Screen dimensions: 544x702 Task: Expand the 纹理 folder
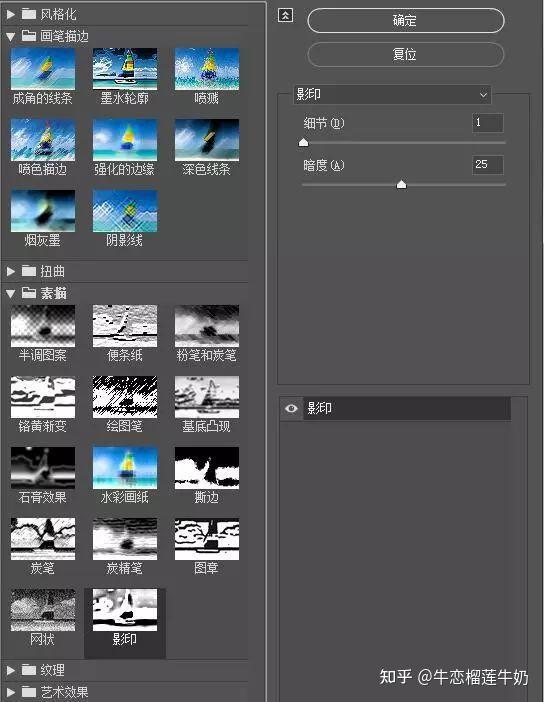point(11,670)
